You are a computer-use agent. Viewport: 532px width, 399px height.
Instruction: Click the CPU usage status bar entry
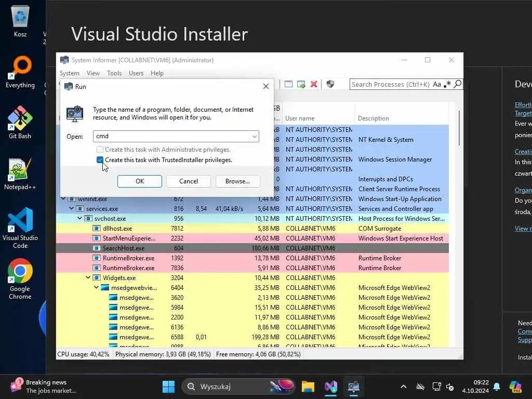pyautogui.click(x=84, y=354)
